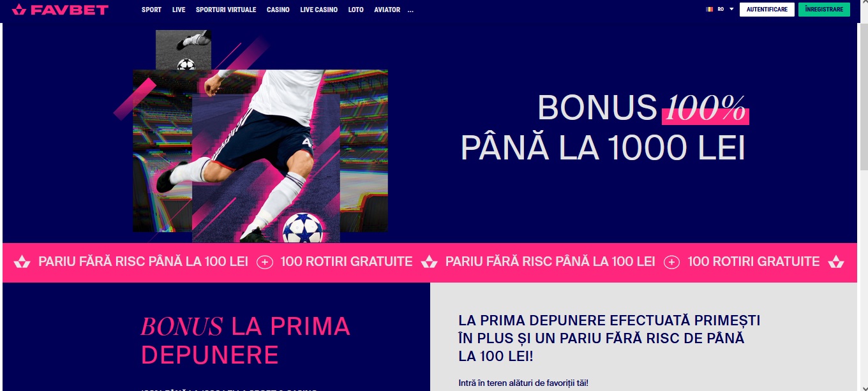The image size is (868, 391).
Task: Open LIVE CASINO section
Action: coord(319,10)
